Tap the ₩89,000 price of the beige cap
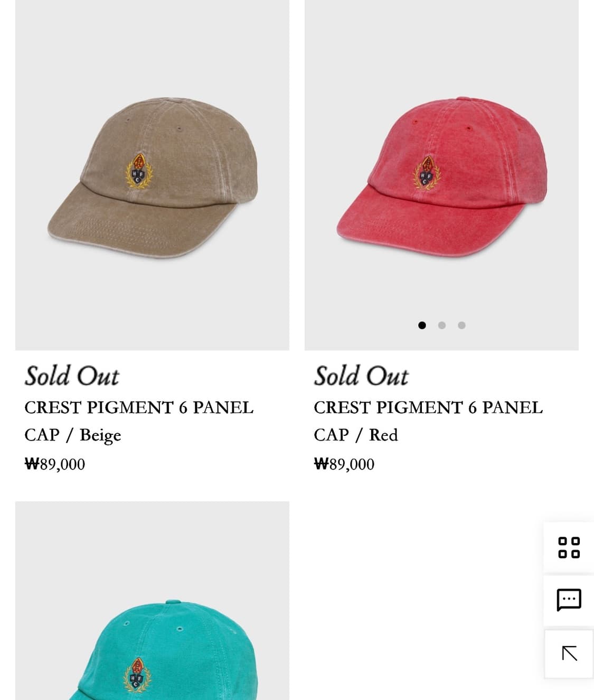 (x=55, y=464)
